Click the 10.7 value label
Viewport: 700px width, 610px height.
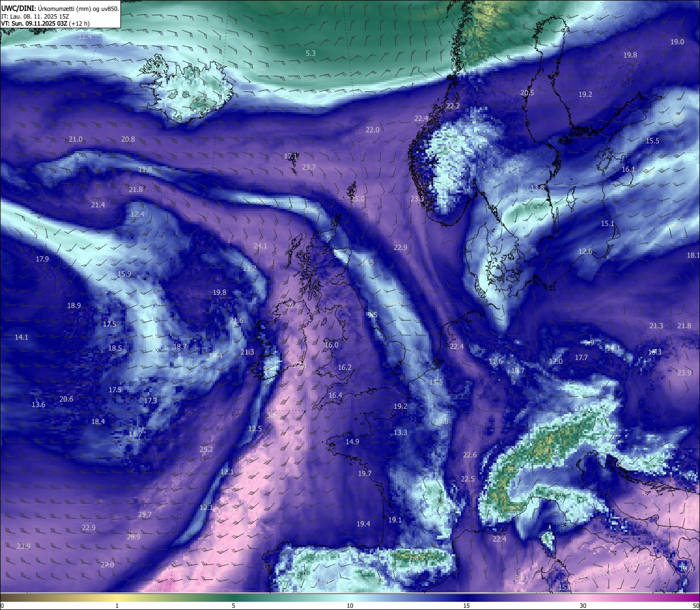click(518, 370)
